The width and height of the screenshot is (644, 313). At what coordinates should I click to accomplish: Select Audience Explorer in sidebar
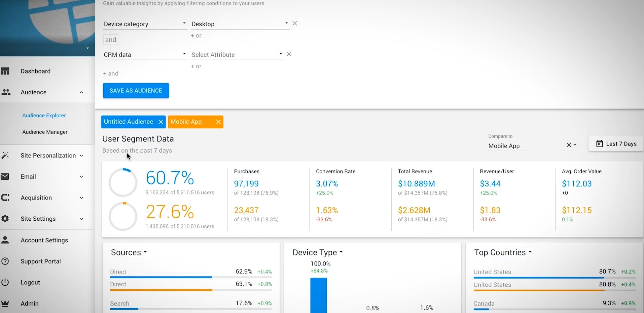pyautogui.click(x=44, y=116)
